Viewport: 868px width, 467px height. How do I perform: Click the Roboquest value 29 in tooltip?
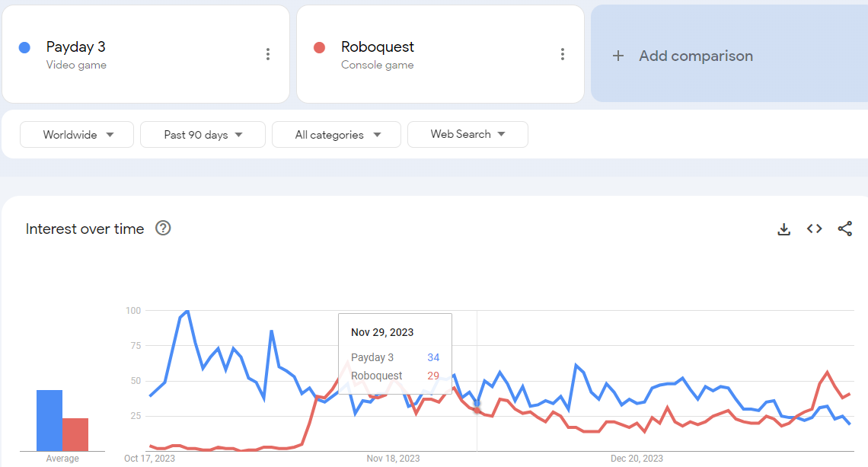433,376
